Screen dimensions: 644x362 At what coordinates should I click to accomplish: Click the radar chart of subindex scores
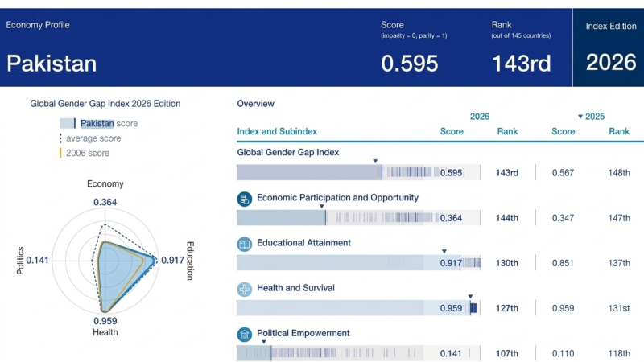point(105,261)
